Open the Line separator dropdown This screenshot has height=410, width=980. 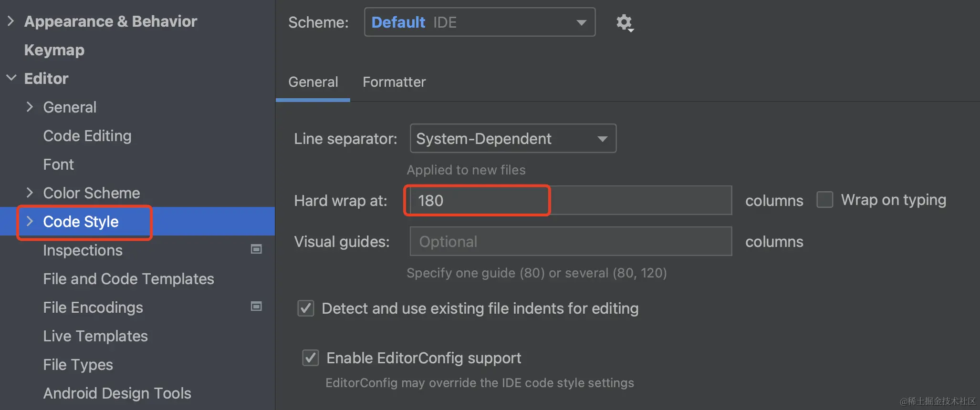pyautogui.click(x=512, y=139)
